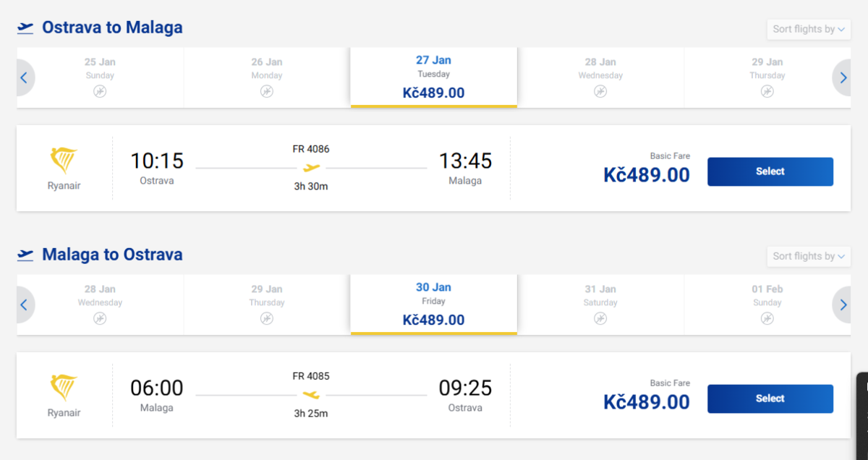This screenshot has height=460, width=868.
Task: Show later outbound dates with right arrow
Action: click(x=843, y=77)
